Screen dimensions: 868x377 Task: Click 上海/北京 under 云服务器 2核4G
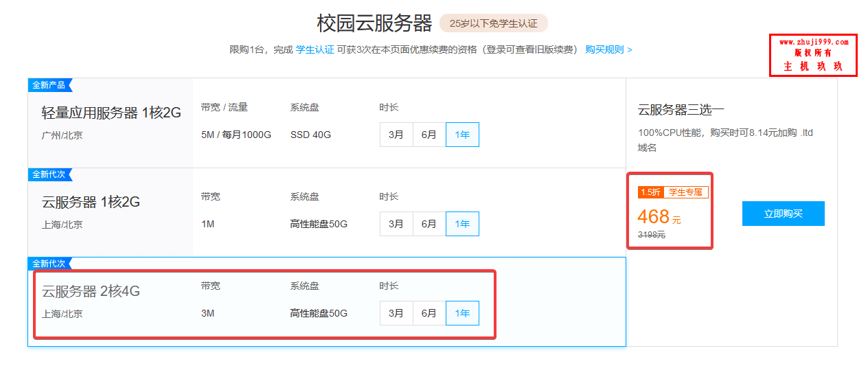pyautogui.click(x=62, y=315)
